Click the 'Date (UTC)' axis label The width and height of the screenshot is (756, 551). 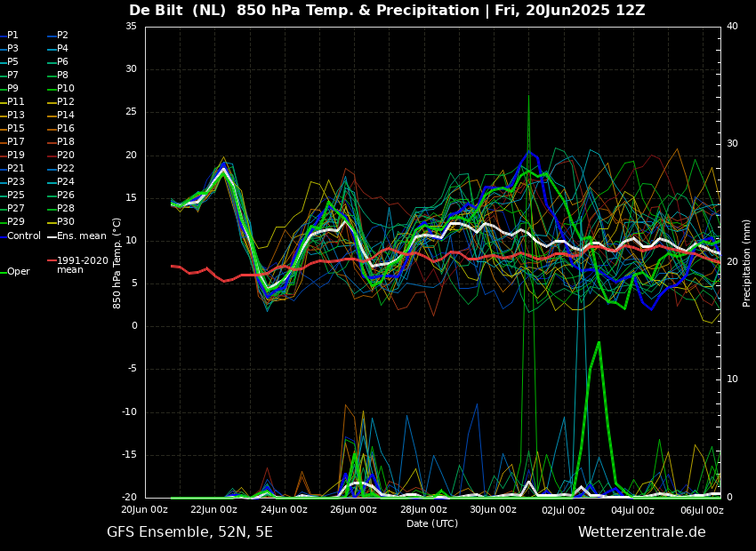432,523
